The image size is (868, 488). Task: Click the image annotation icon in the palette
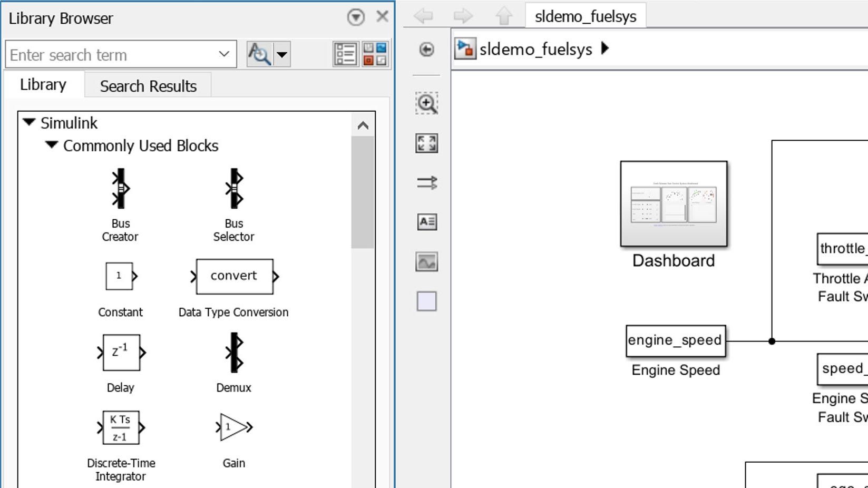click(427, 262)
